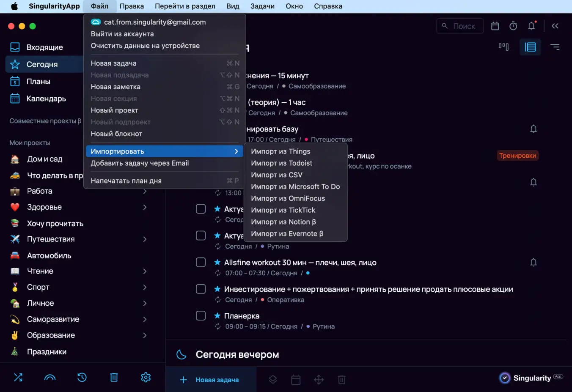The width and height of the screenshot is (572, 392).
Task: Click the shuffle arrows icon in sidebar footer
Action: [x=18, y=377]
